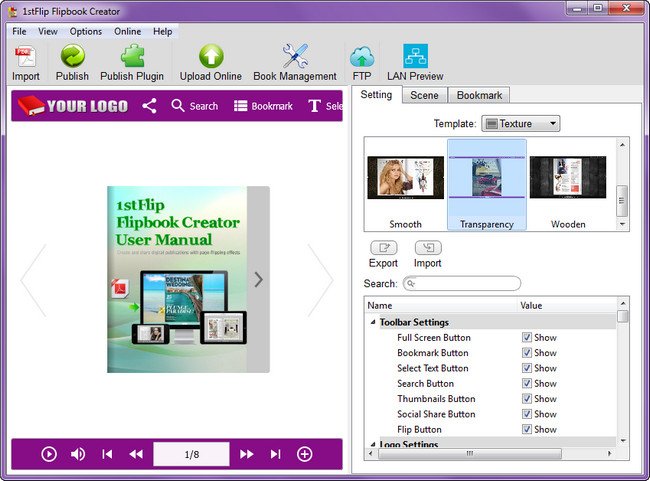
Task: Open the View menu
Action: pyautogui.click(x=48, y=32)
